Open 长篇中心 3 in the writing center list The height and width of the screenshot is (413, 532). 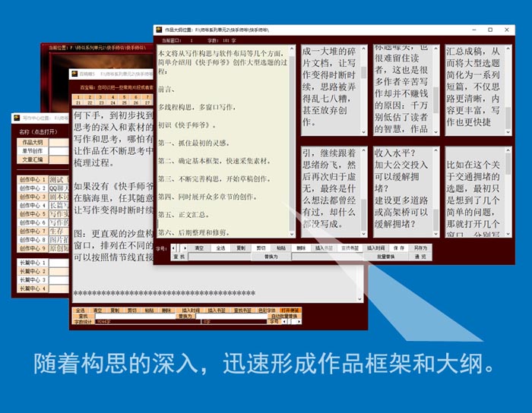coord(33,280)
